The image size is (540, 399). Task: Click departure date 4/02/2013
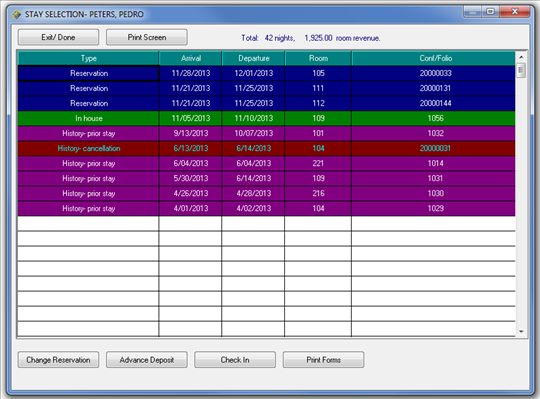(253, 208)
